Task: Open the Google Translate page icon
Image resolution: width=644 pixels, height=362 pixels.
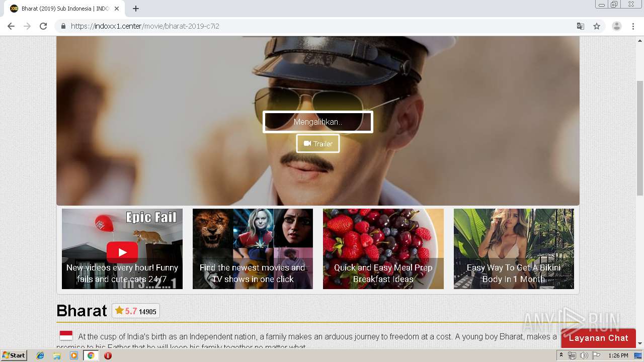Action: pyautogui.click(x=580, y=26)
